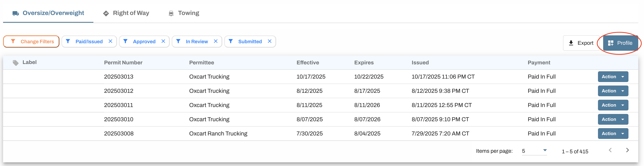The height and width of the screenshot is (166, 644).
Task: Click the truck icon on Oversize/Overweight tab
Action: pyautogui.click(x=16, y=13)
